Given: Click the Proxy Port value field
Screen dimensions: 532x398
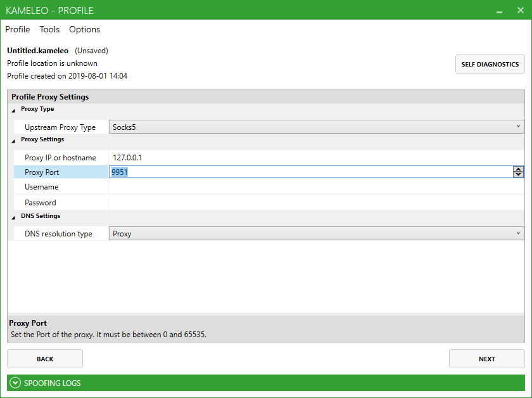Looking at the screenshot, I should 311,172.
